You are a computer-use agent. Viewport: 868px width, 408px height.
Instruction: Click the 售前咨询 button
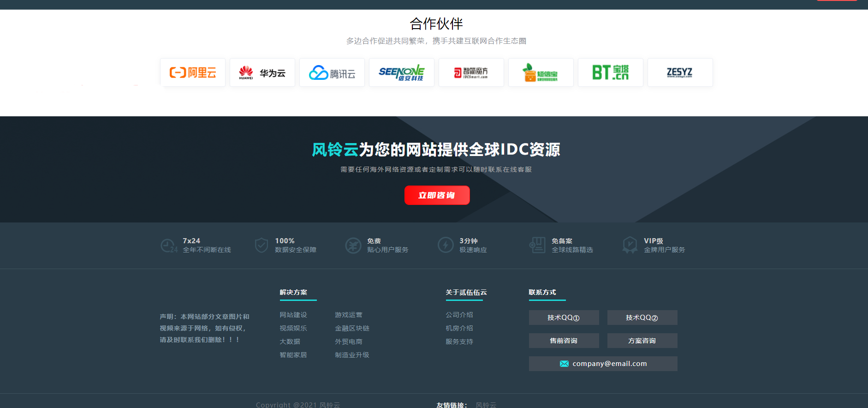tap(564, 341)
